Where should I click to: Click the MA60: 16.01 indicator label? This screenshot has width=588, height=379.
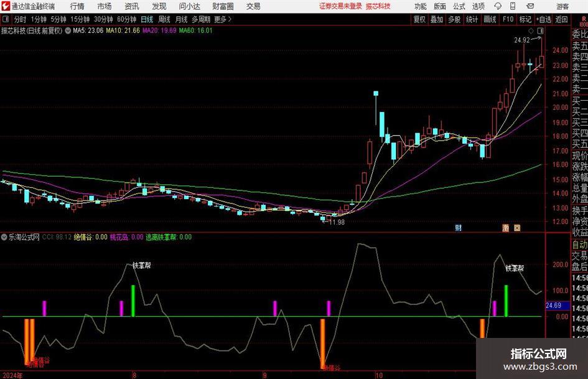(195, 30)
